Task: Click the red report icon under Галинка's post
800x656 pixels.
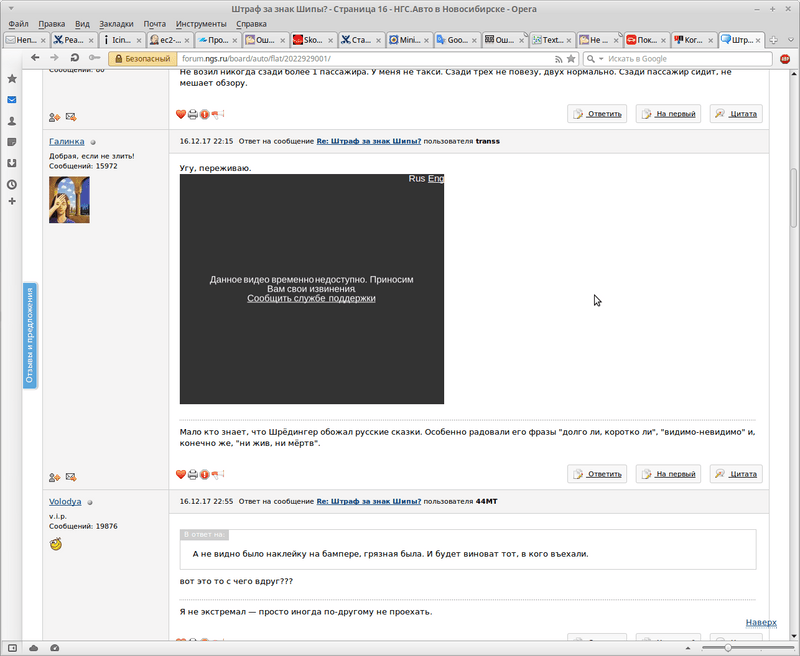Action: [204, 475]
